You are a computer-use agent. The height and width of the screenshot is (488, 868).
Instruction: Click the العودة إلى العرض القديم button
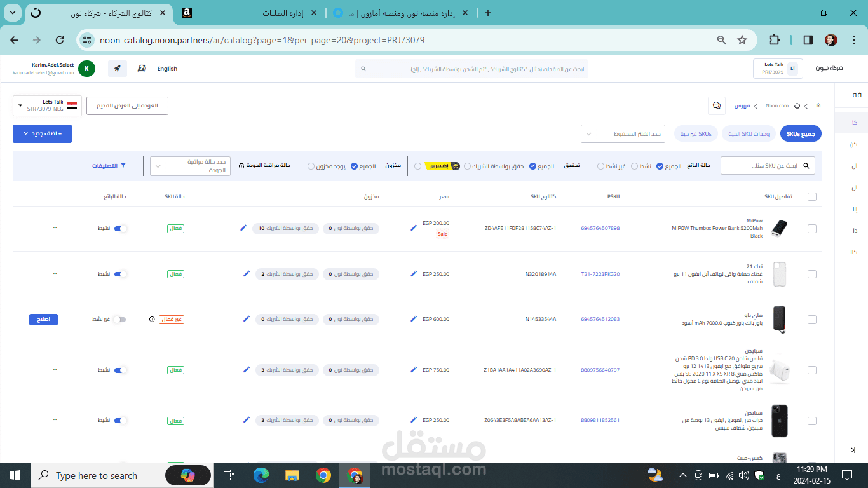[127, 105]
